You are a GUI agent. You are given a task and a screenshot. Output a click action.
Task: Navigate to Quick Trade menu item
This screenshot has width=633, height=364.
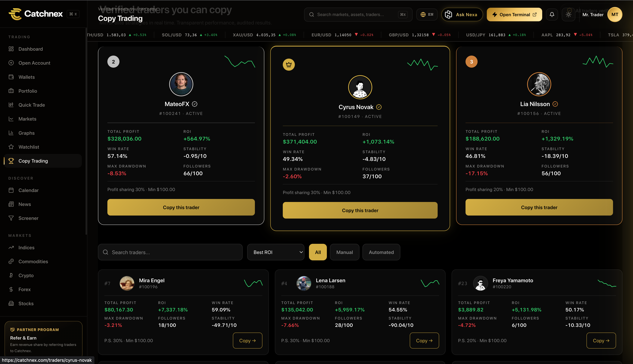click(43, 105)
